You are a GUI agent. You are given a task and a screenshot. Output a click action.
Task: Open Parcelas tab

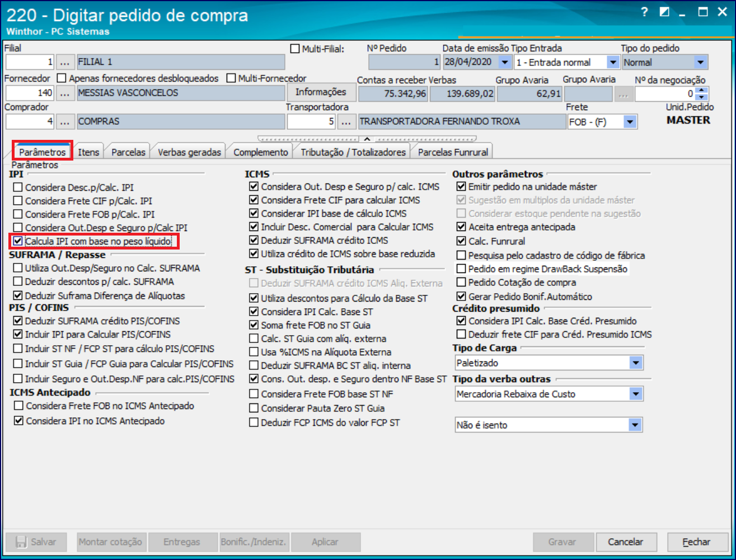(x=128, y=152)
